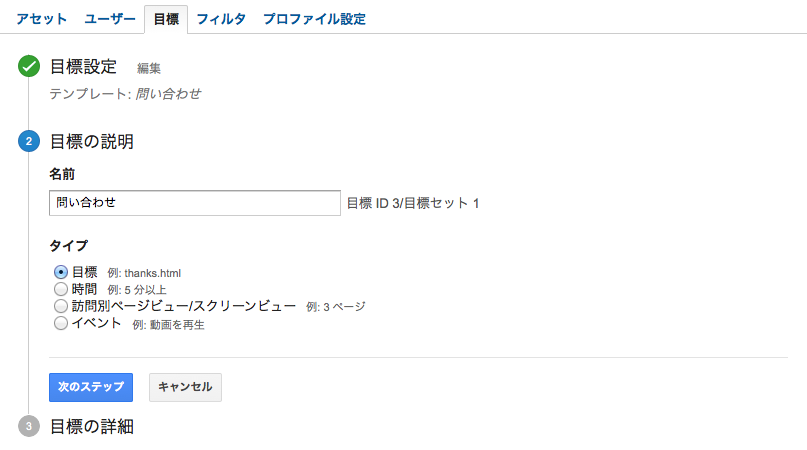The image size is (807, 450).
Task: Open the アセット tab
Action: click(42, 19)
